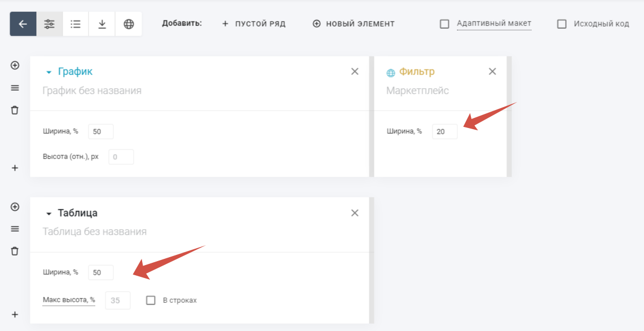Image resolution: width=644 pixels, height=331 pixels.
Task: Edit the График без названия title field
Action: (x=92, y=91)
